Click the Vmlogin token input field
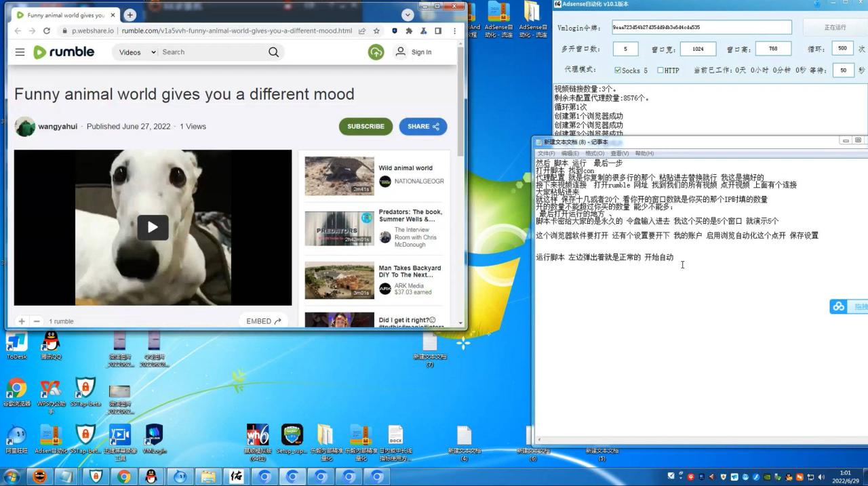Screen dimensions: 868x486 pyautogui.click(x=701, y=28)
